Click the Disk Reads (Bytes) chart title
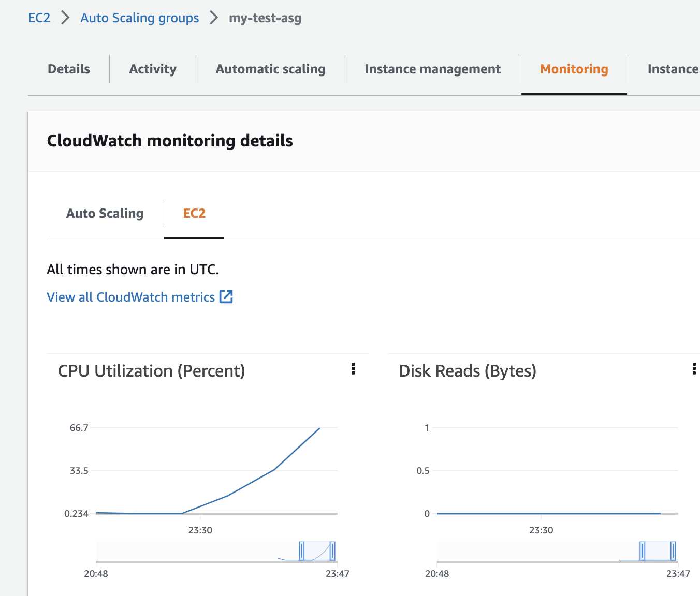This screenshot has height=596, width=700. [x=468, y=371]
